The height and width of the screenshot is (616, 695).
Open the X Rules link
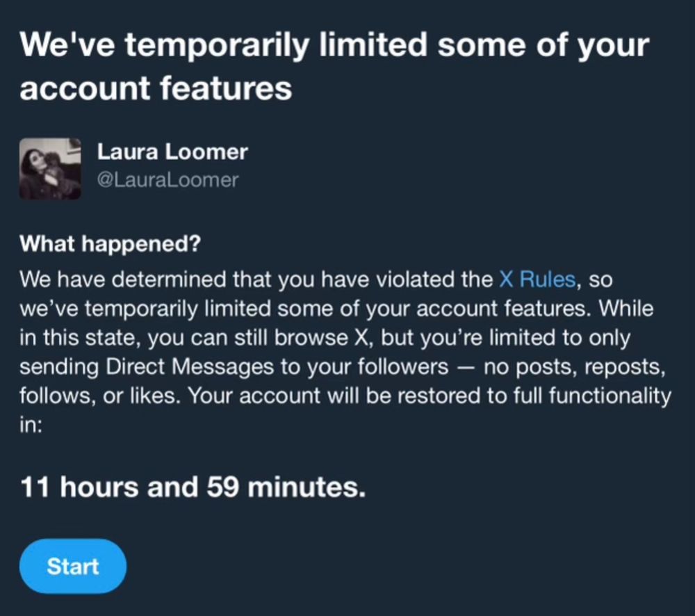537,279
